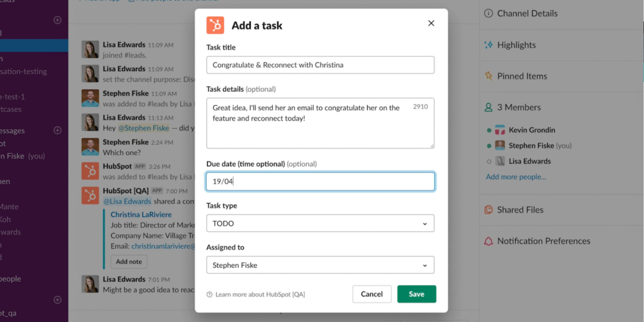Open Learn more about HubSpot [QA] link

(260, 294)
